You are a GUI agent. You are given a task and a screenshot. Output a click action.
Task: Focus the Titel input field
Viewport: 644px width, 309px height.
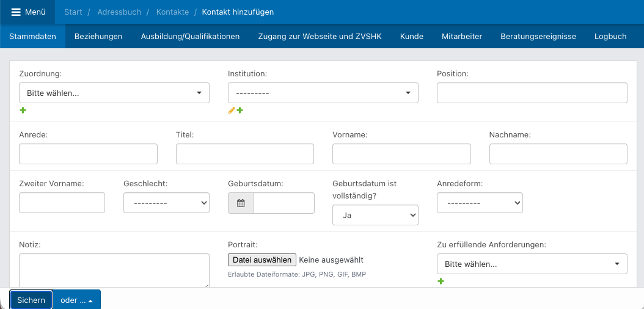245,154
